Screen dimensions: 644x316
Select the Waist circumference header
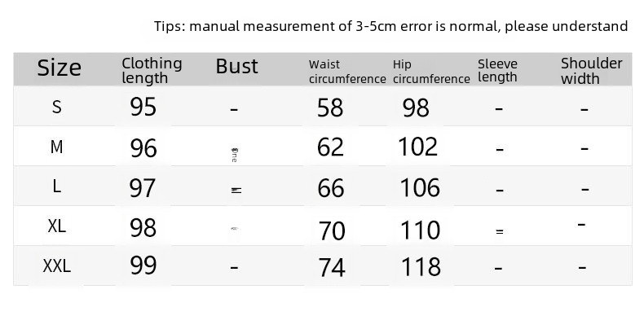pos(347,72)
